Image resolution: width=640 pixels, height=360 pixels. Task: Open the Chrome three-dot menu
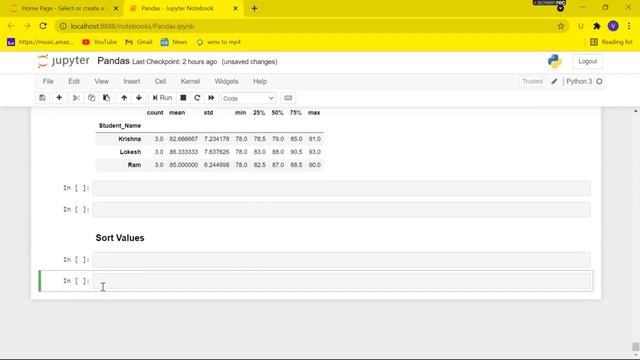pyautogui.click(x=629, y=26)
